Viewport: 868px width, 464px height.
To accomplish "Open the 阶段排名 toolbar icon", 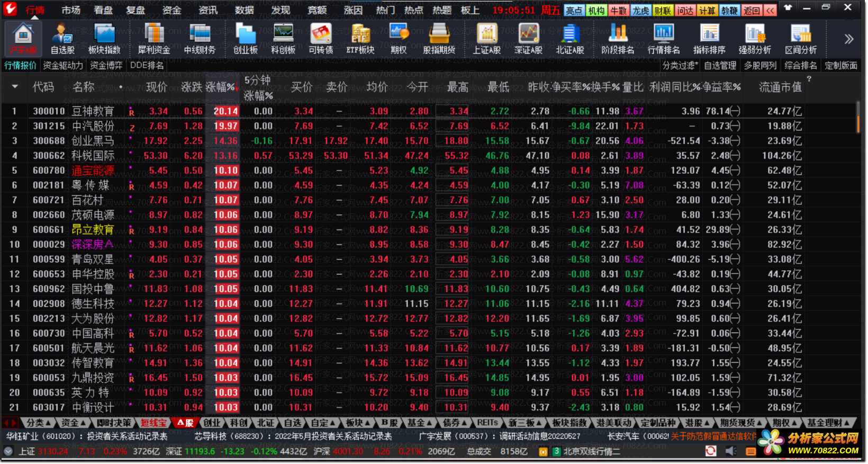I will (x=618, y=39).
